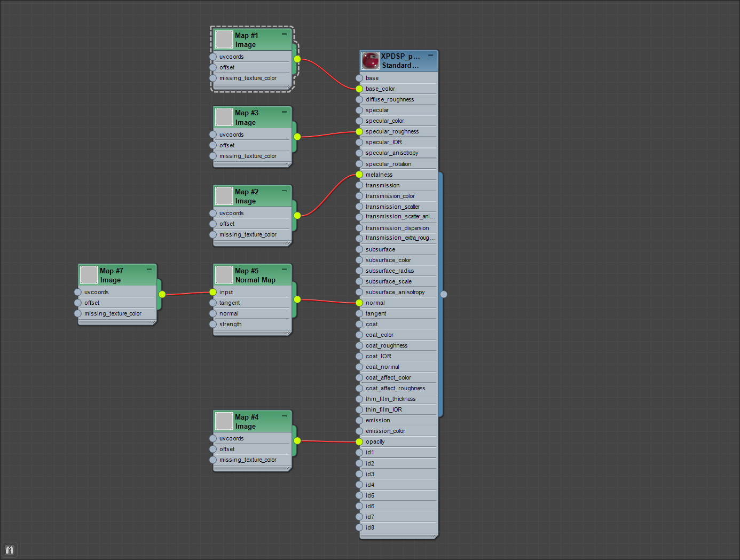Image resolution: width=740 pixels, height=560 pixels.
Task: Click the yellow metalness connection socket
Action: point(359,175)
